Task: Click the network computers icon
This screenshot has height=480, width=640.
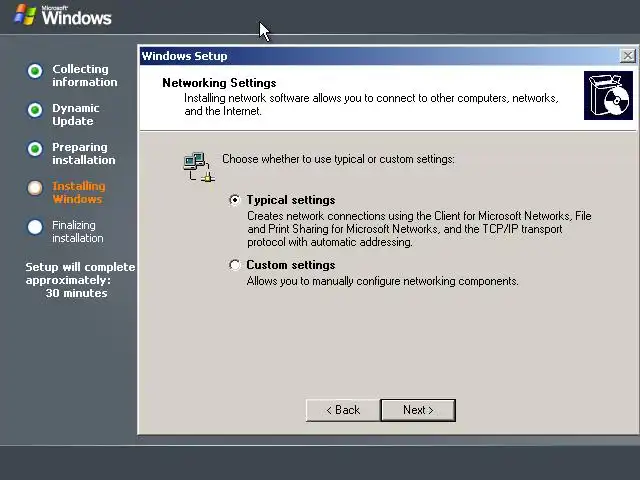Action: click(199, 167)
